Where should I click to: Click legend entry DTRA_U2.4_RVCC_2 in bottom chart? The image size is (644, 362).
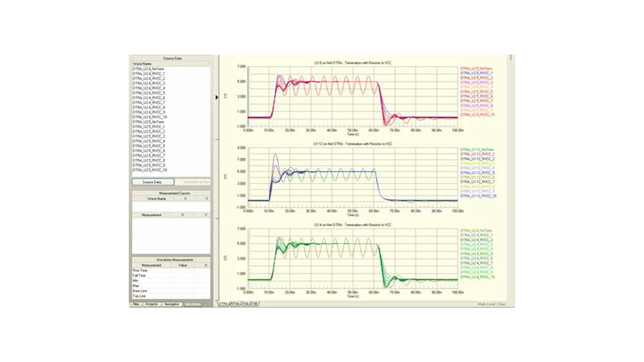point(477,240)
